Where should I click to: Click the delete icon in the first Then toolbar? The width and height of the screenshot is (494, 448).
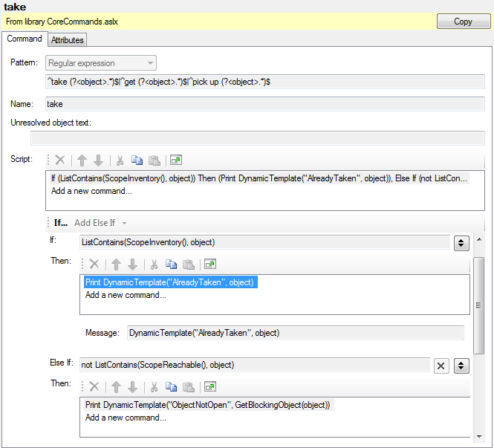click(94, 264)
